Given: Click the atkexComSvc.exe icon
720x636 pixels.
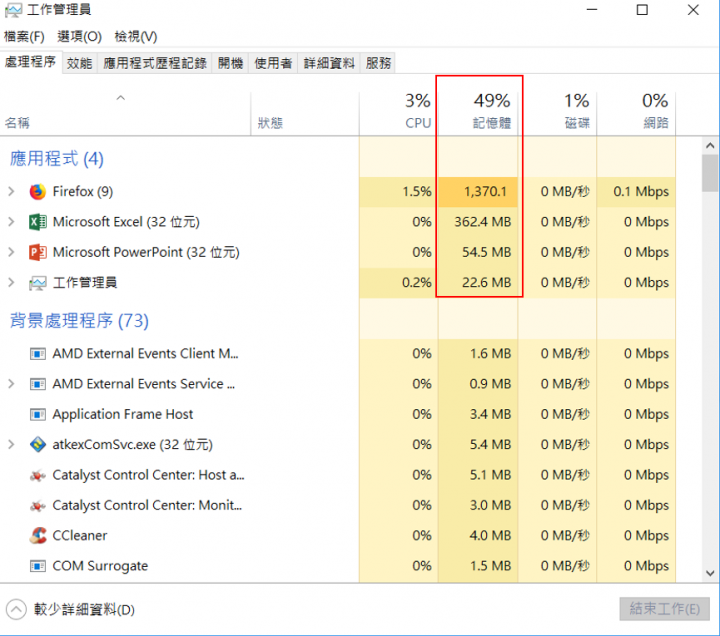Looking at the screenshot, I should point(38,445).
